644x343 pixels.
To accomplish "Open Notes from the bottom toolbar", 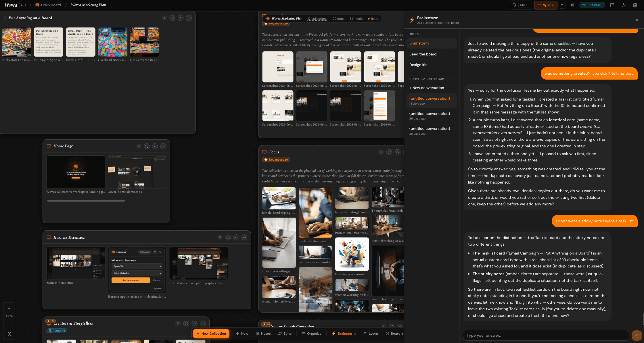I will coord(263,334).
